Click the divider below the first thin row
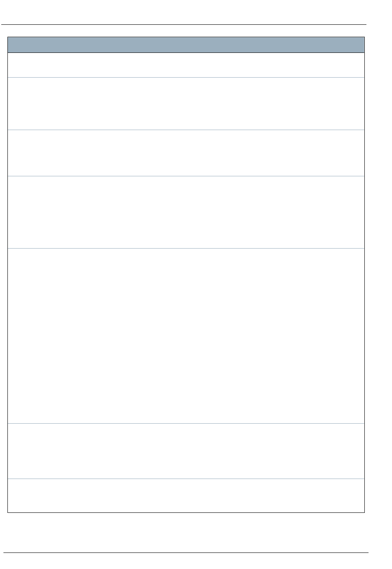 (186, 77)
